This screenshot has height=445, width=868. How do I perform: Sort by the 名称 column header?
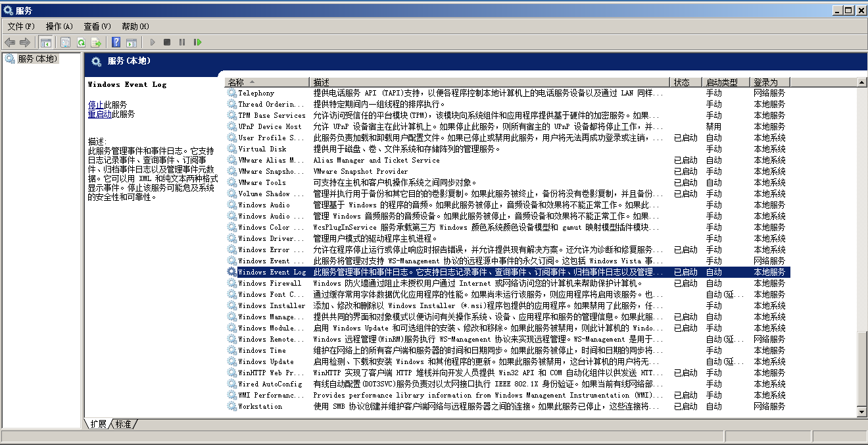[267, 82]
